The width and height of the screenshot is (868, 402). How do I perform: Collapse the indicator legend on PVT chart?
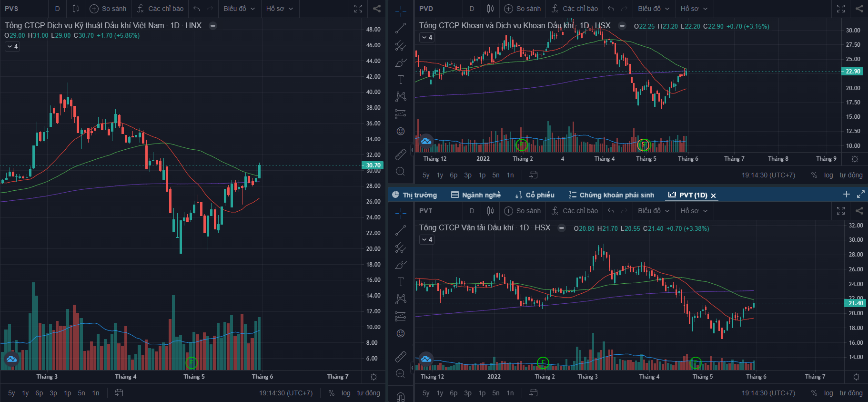pos(427,239)
